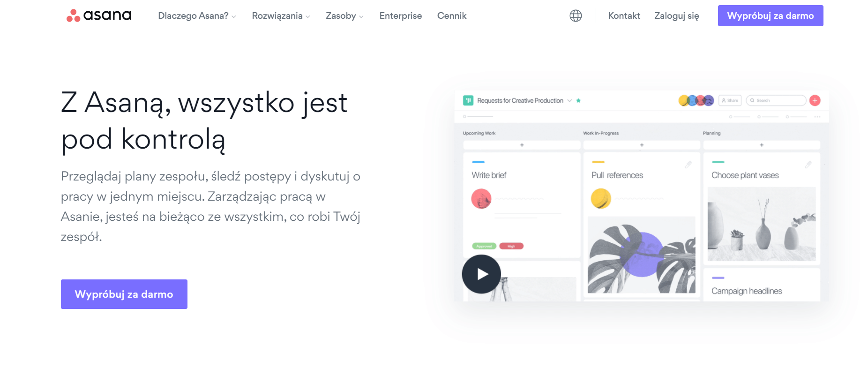The height and width of the screenshot is (391, 868).
Task: Click the Upcoming Work column header
Action: [x=479, y=133]
